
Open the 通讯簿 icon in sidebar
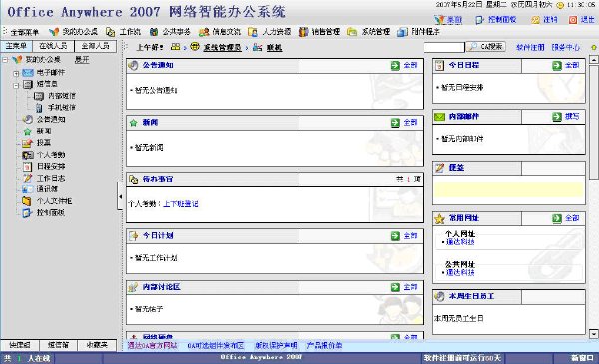coord(27,189)
